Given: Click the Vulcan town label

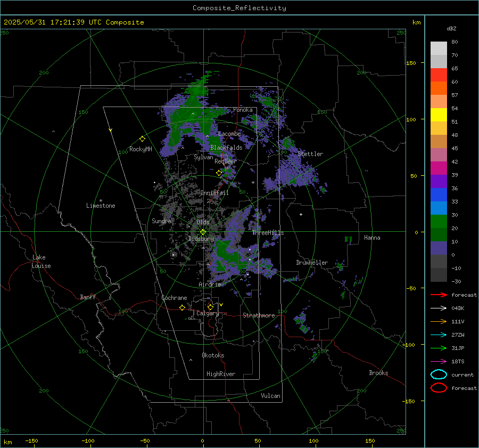Looking at the screenshot, I should pyautogui.click(x=270, y=396).
